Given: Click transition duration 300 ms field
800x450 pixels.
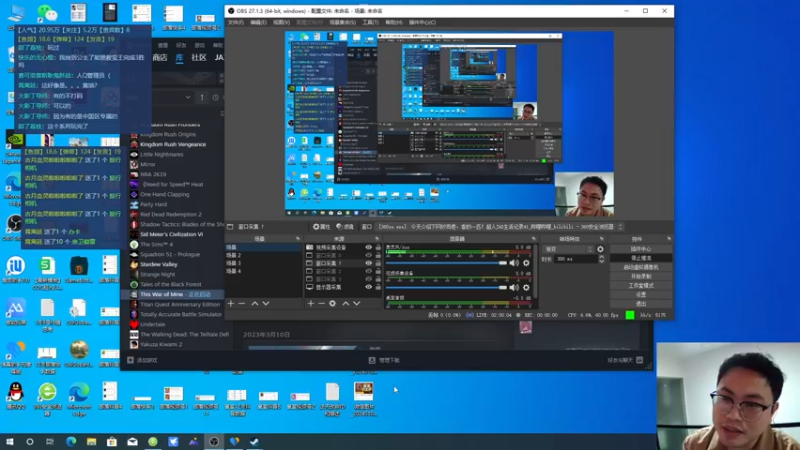Looking at the screenshot, I should [x=576, y=259].
